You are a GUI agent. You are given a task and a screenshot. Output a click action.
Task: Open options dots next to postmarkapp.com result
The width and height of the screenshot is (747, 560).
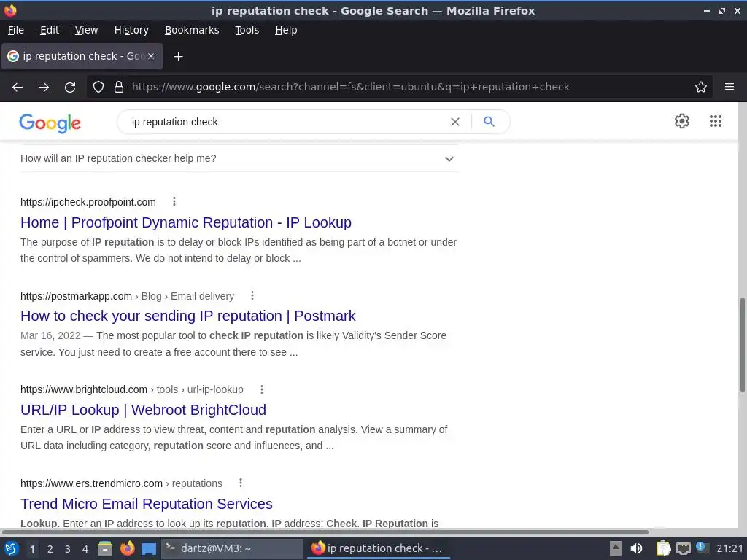(252, 296)
